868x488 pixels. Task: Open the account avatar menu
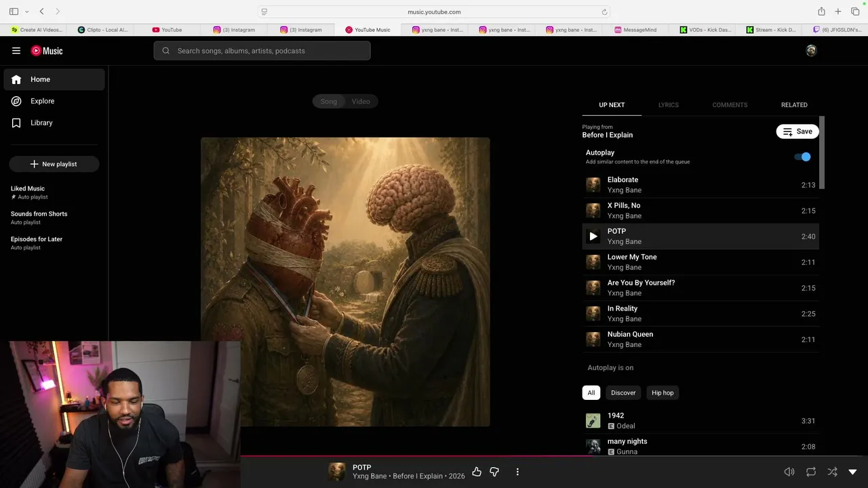811,51
